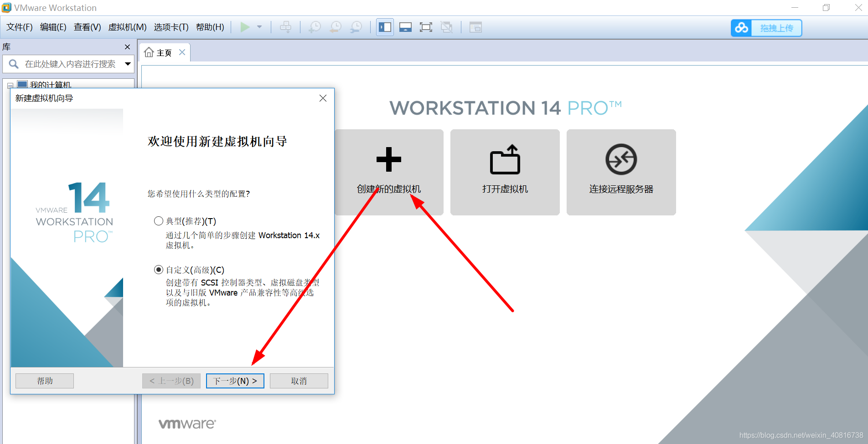
Task: Expand the library search dropdown arrow
Action: click(128, 64)
